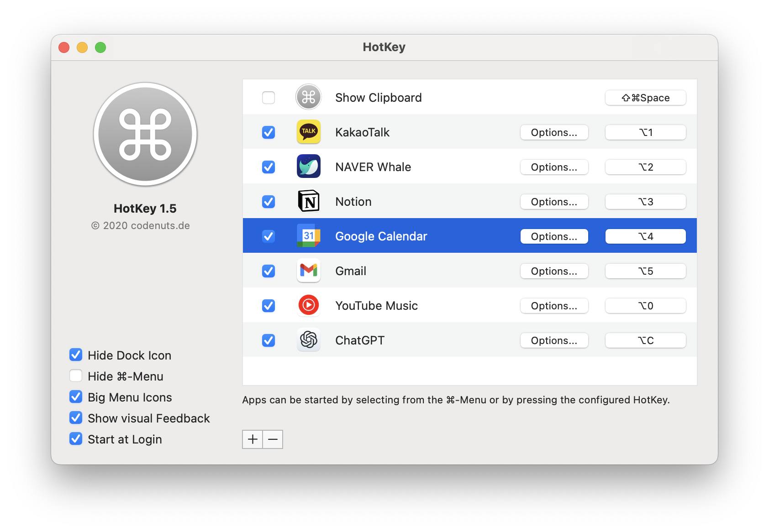This screenshot has width=769, height=532.
Task: Click the ⌥1 hotkey field for KakaoTalk
Action: [646, 132]
